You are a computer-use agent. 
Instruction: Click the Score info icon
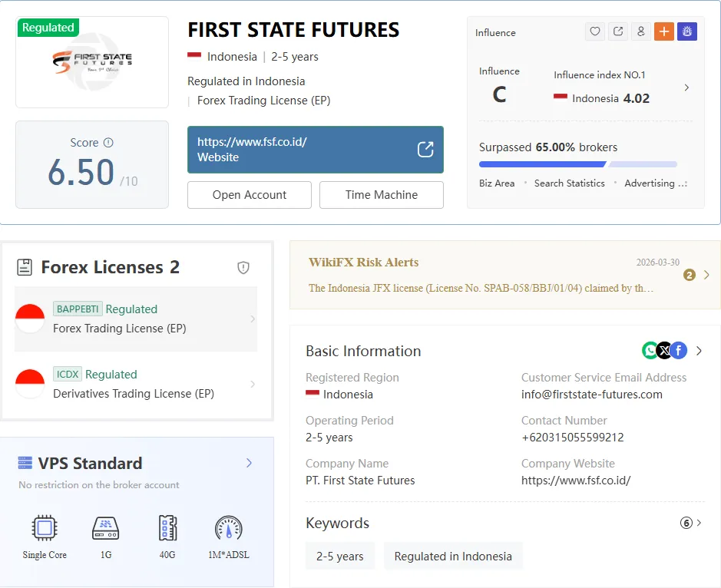[x=108, y=143]
